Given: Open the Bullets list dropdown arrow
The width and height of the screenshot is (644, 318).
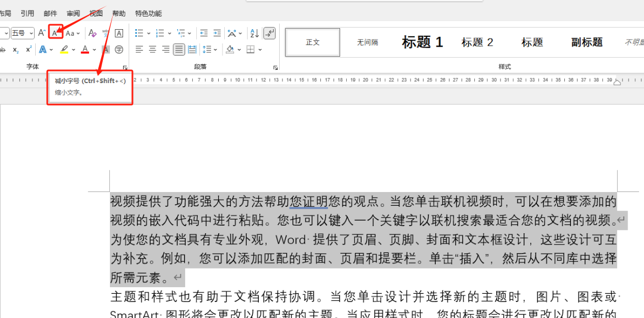Looking at the screenshot, I should click(148, 33).
